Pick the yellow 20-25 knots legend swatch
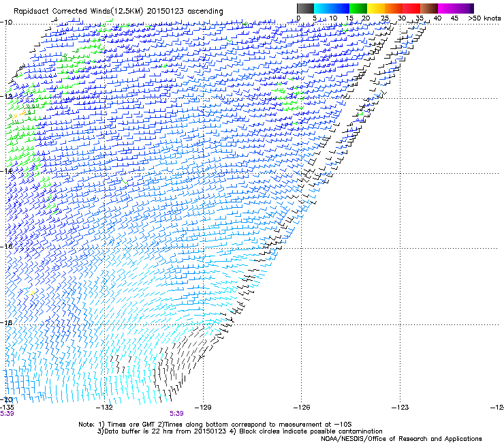The image size is (504, 443). point(376,8)
